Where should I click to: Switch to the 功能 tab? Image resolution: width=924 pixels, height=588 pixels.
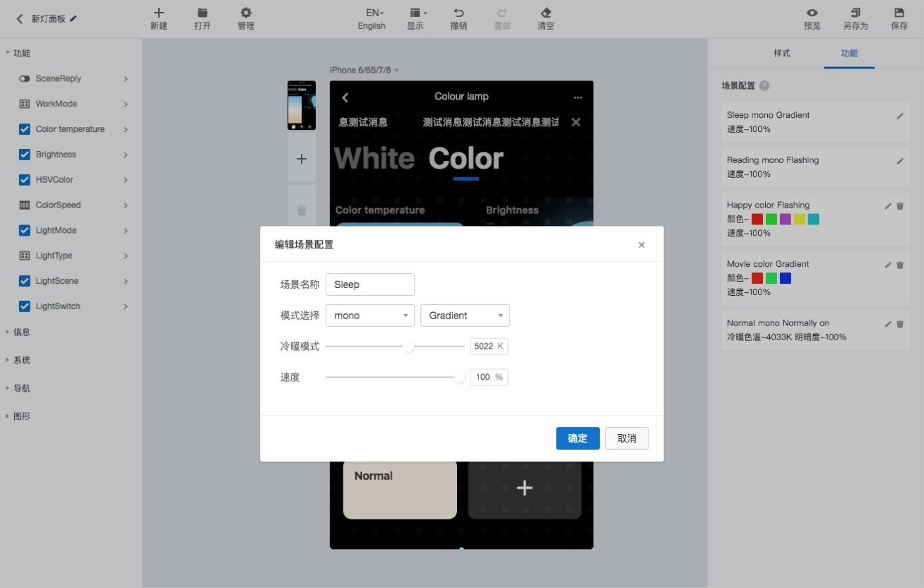pos(849,54)
